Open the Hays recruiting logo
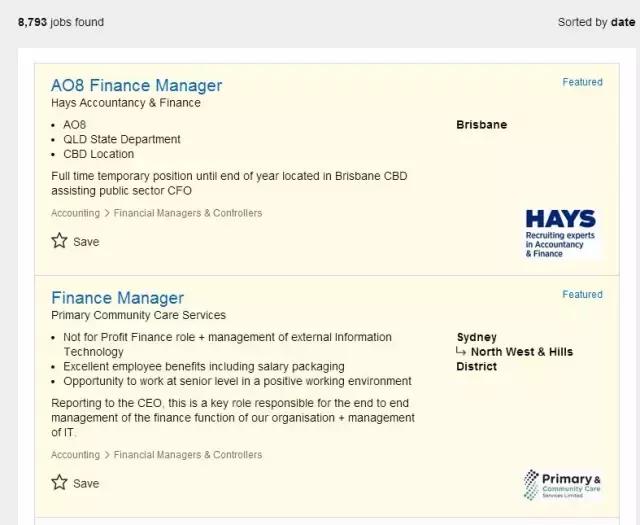 click(x=561, y=233)
